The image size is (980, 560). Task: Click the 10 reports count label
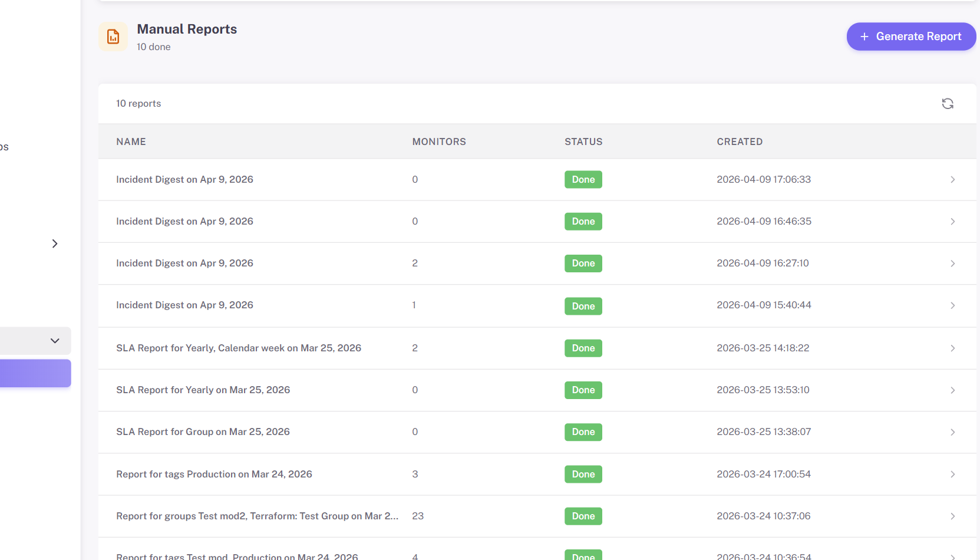click(138, 103)
